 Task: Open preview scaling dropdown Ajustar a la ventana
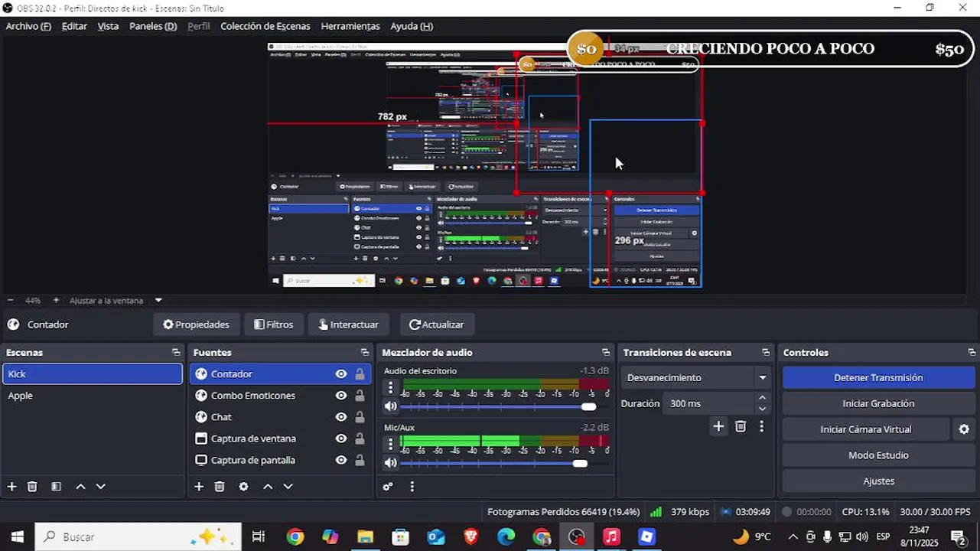(116, 301)
